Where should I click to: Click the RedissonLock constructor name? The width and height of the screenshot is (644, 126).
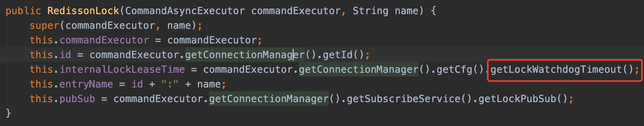83,11
